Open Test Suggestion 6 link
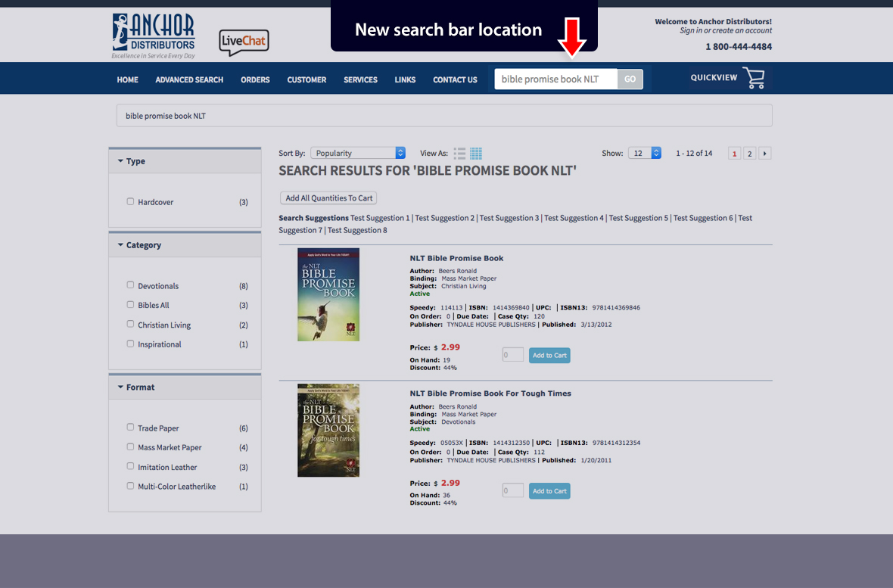 point(703,218)
